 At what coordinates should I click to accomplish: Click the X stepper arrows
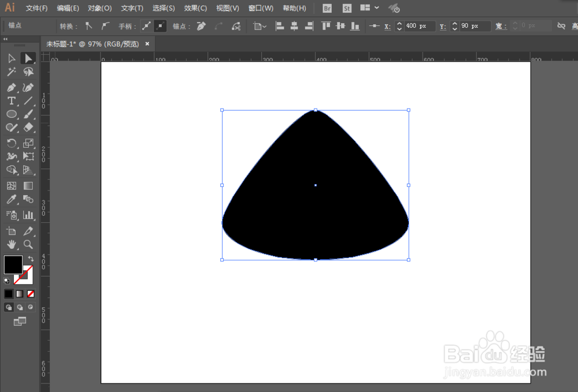point(399,26)
